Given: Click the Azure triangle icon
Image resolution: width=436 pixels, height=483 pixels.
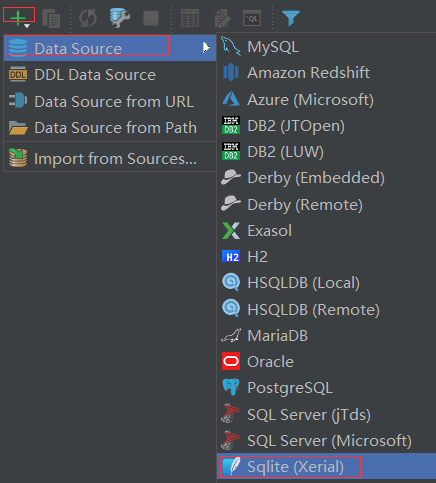Looking at the screenshot, I should pyautogui.click(x=231, y=99).
